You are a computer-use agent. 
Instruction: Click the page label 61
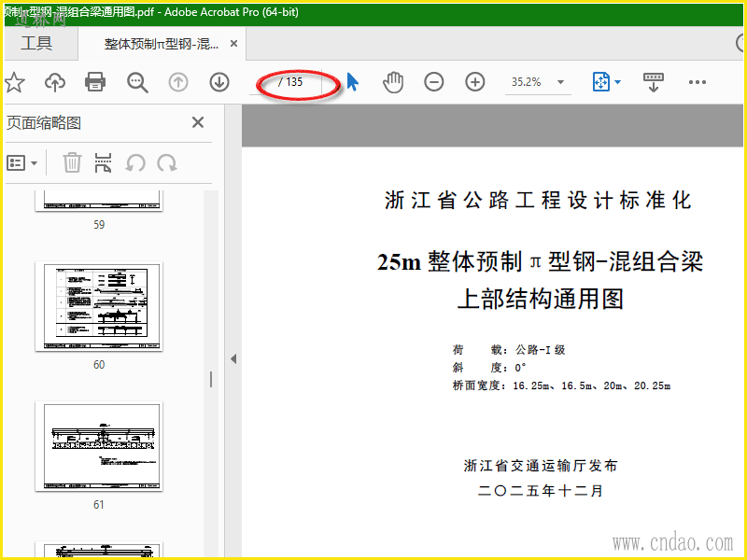(x=99, y=505)
